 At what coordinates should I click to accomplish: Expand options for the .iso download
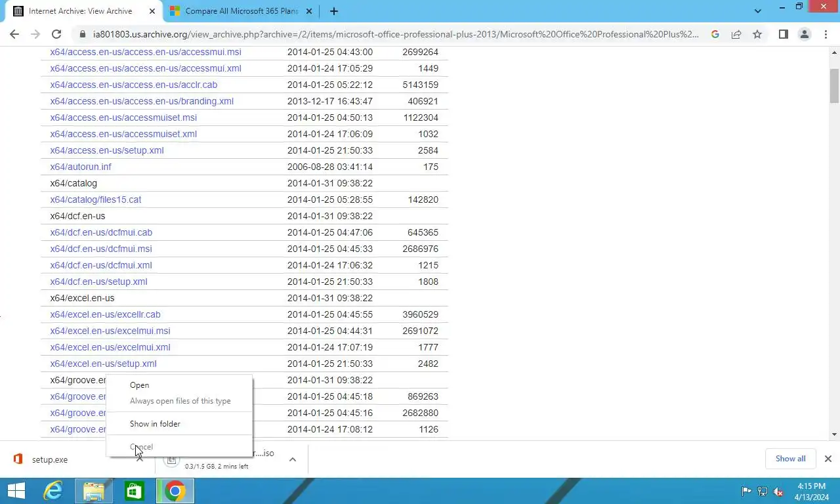pyautogui.click(x=293, y=459)
